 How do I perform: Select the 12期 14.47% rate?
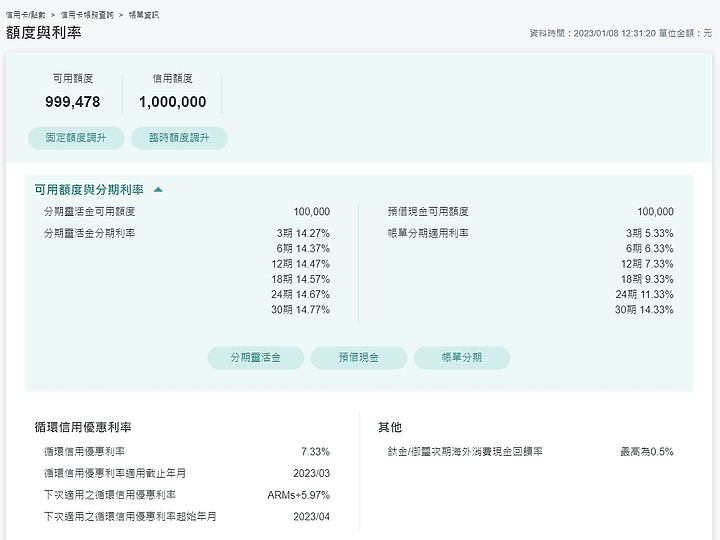[300, 264]
